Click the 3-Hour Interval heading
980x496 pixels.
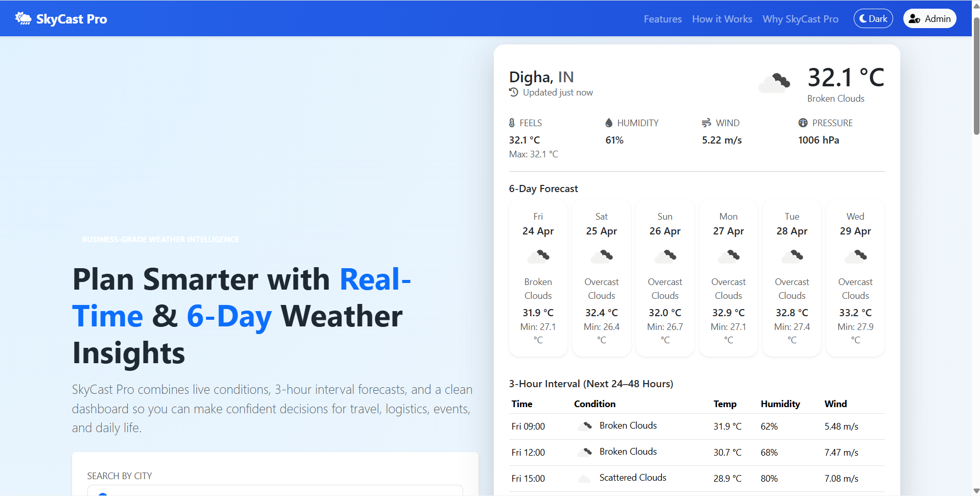(x=591, y=384)
